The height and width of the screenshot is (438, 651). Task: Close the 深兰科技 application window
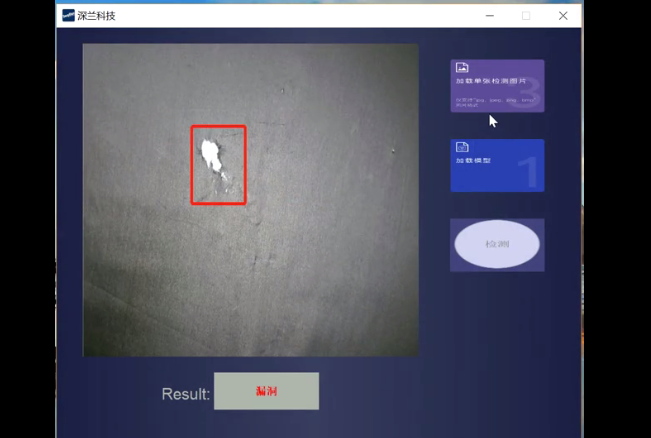(x=563, y=15)
